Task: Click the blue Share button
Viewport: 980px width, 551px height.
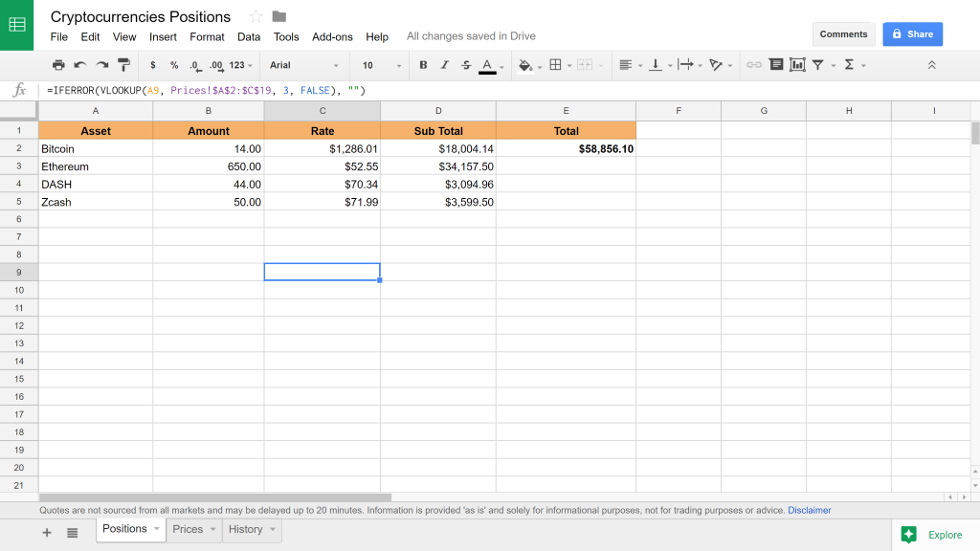Action: pyautogui.click(x=912, y=34)
